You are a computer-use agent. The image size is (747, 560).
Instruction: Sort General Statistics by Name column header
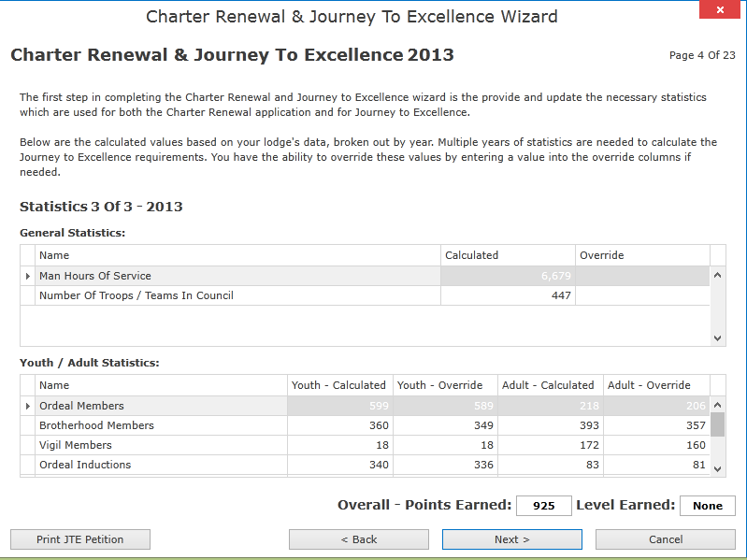[x=237, y=255]
